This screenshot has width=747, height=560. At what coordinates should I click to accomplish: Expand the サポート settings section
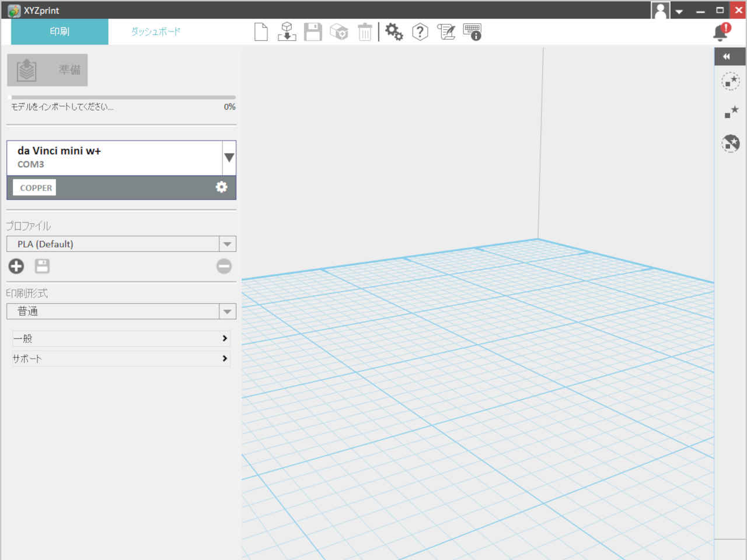121,358
